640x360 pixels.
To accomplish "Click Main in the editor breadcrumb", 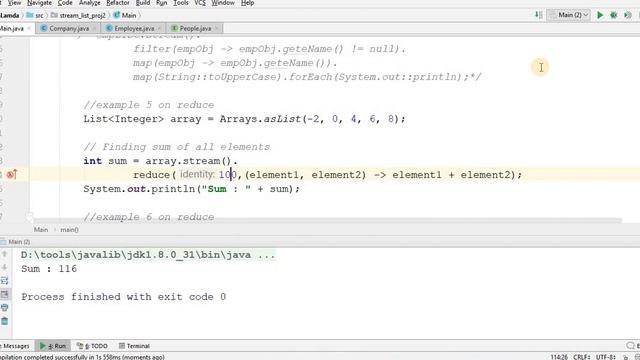I will point(41,230).
